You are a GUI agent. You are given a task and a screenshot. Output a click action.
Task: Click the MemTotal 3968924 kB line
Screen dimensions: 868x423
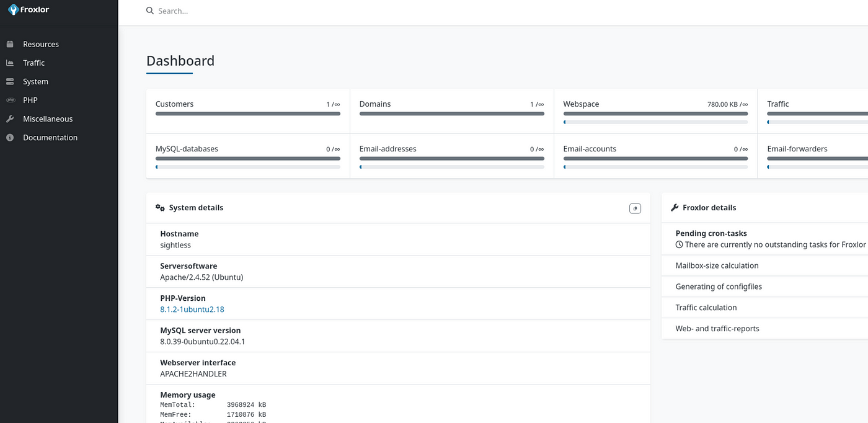pyautogui.click(x=213, y=404)
